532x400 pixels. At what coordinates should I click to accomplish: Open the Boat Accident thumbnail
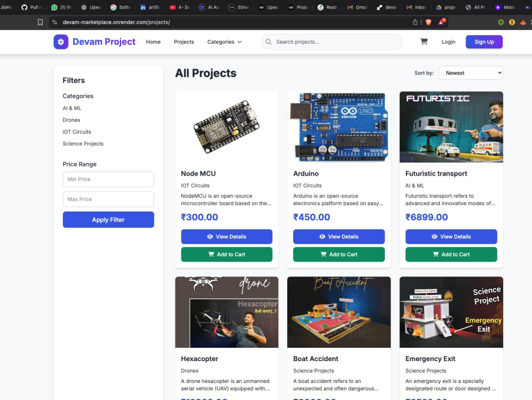[339, 312]
